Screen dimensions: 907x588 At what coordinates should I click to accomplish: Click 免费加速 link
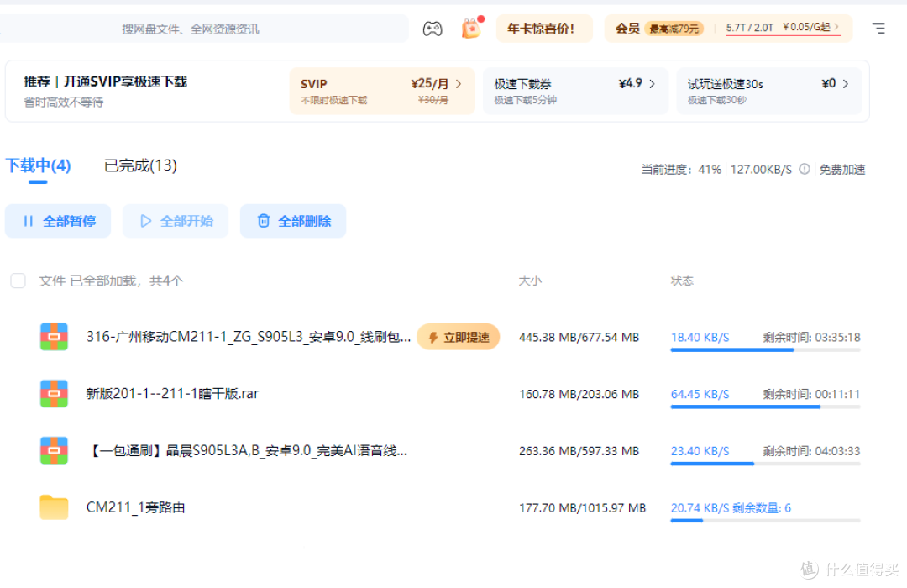click(x=842, y=170)
